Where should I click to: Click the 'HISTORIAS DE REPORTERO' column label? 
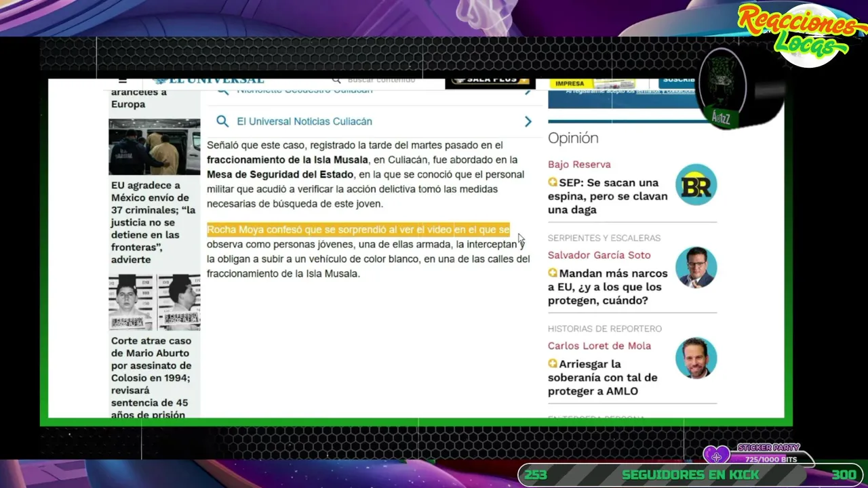point(605,329)
